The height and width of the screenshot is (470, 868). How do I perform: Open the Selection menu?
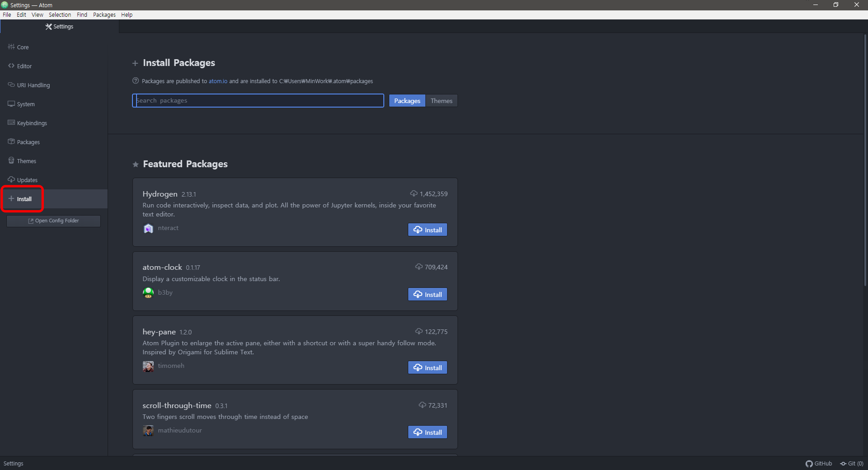click(x=60, y=14)
